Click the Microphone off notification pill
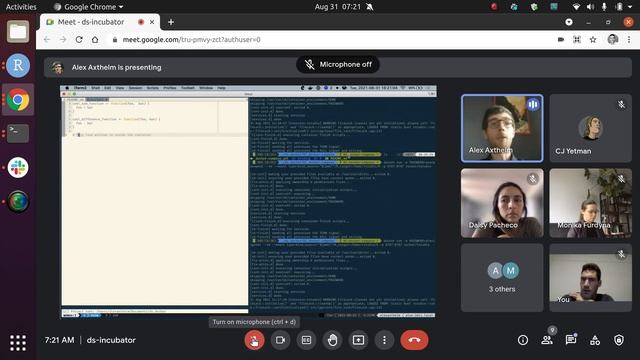The width and height of the screenshot is (640, 360). point(338,64)
